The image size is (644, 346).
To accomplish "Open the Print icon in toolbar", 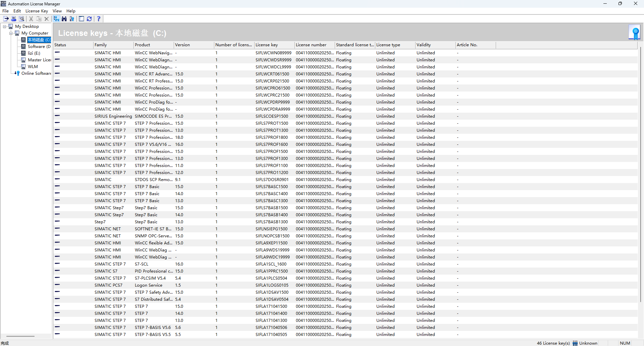I will click(13, 19).
